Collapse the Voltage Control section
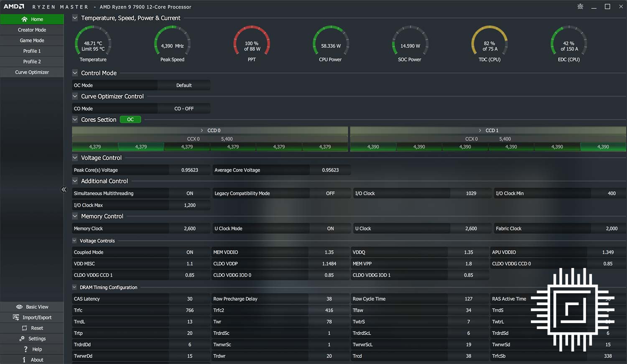Screen dimensions: 627x364 coord(75,158)
